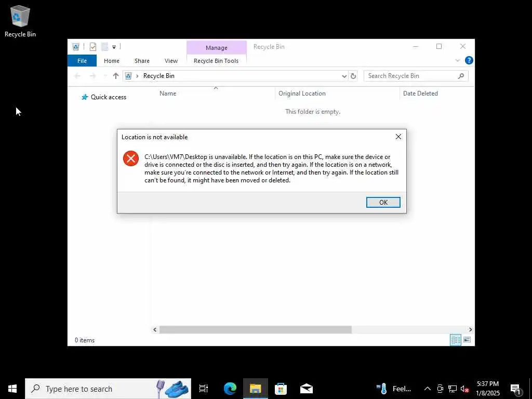Click the Meet Now tray icon
The width and height of the screenshot is (532, 399).
pyautogui.click(x=440, y=389)
